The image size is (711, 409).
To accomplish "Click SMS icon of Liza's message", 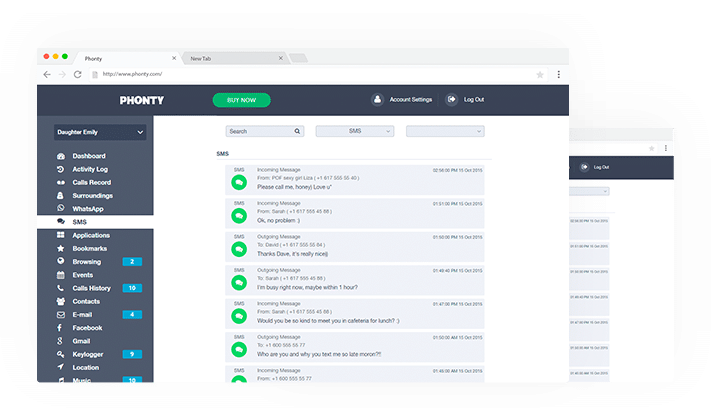I will coord(239,182).
